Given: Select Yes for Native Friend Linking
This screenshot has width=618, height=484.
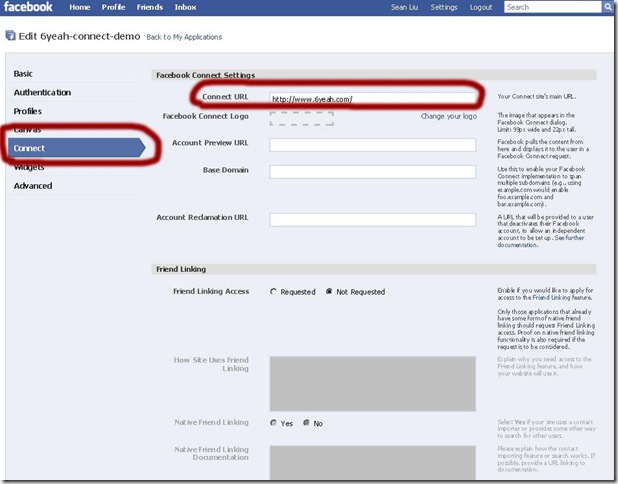Looking at the screenshot, I should (273, 423).
